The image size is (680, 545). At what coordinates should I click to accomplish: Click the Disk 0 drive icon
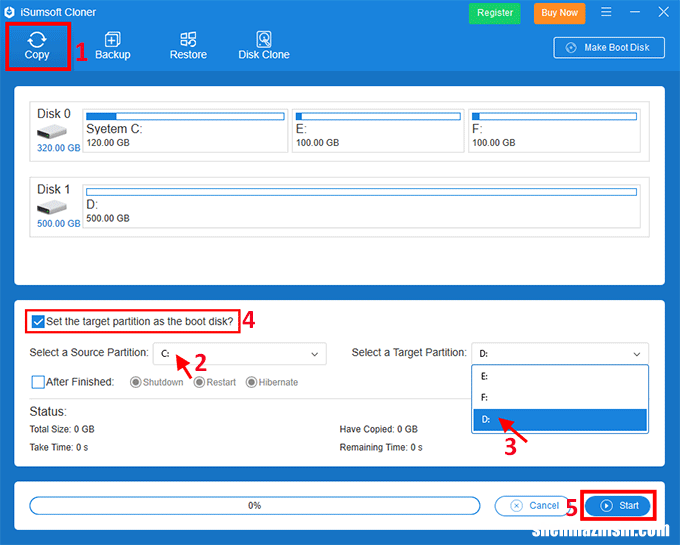point(52,131)
